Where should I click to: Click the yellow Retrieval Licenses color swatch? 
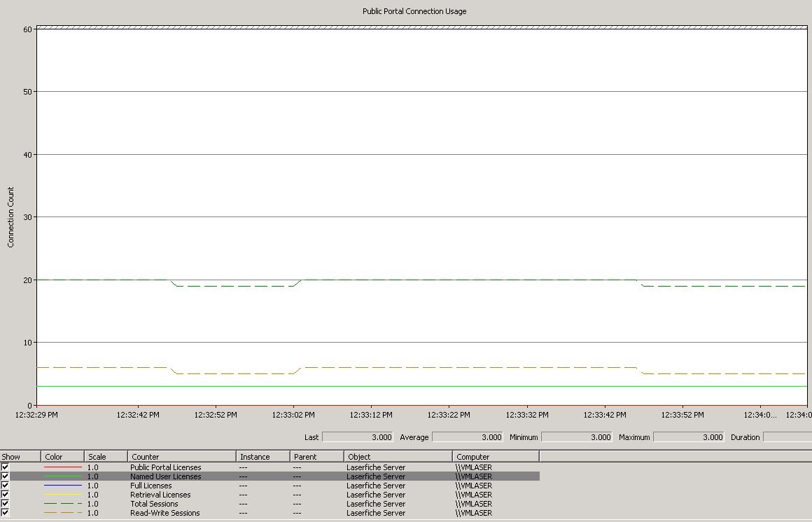pos(63,495)
